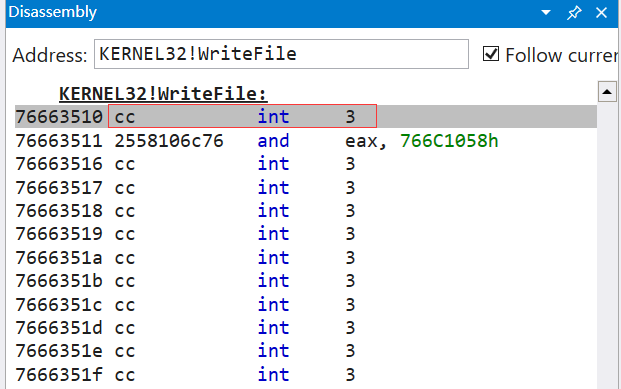
Task: Select the row at address 7666351b
Action: [306, 281]
